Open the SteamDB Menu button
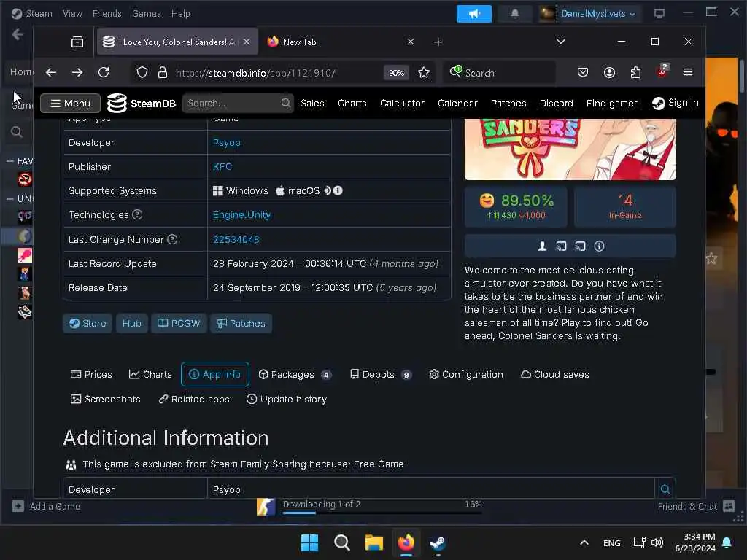This screenshot has width=747, height=560. (x=71, y=104)
